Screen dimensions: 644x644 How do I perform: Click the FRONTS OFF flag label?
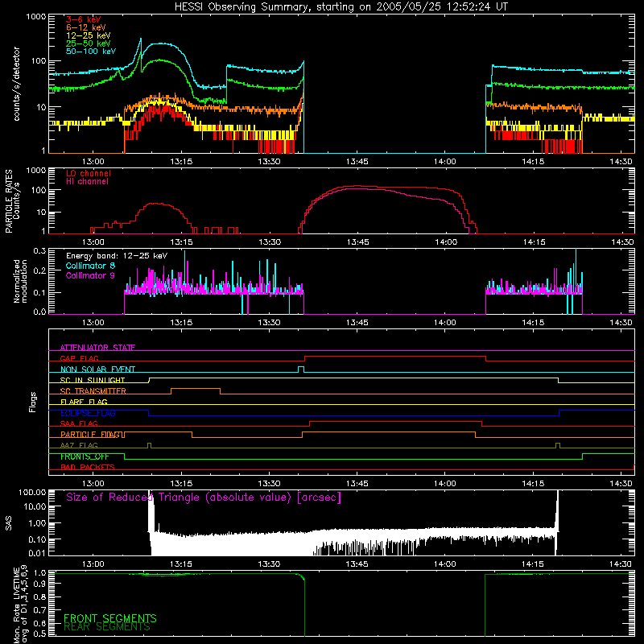85,456
